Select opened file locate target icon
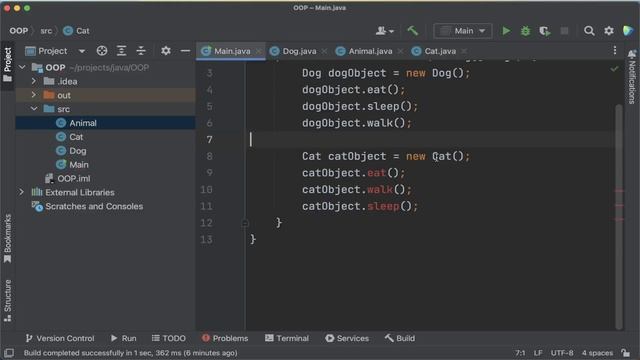The width and height of the screenshot is (640, 360). click(102, 51)
